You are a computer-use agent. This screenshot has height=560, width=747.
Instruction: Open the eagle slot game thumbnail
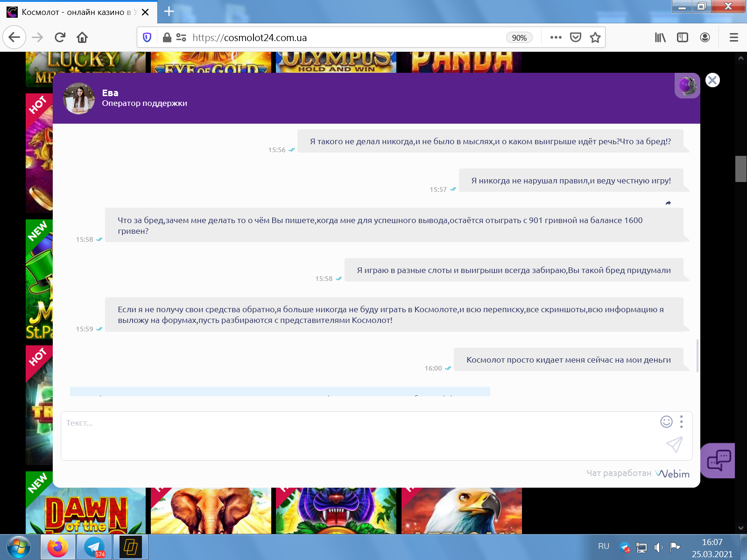462,511
